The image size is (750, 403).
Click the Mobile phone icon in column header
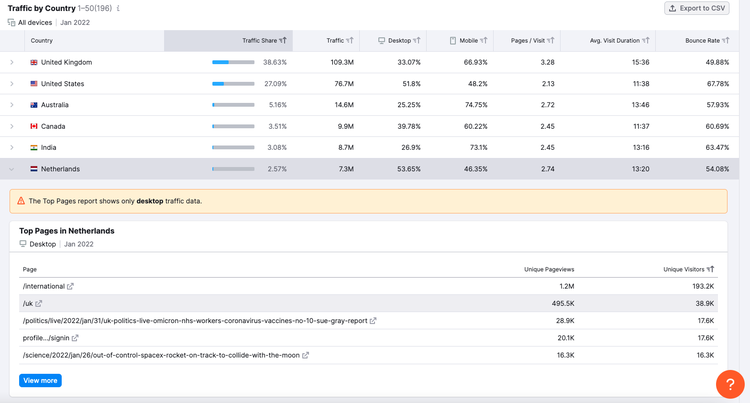[452, 41]
